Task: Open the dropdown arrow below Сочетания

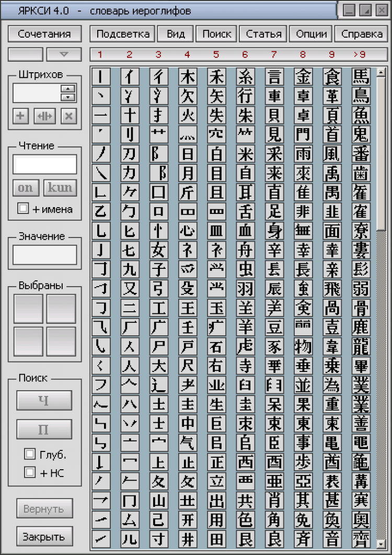Action: pos(64,54)
